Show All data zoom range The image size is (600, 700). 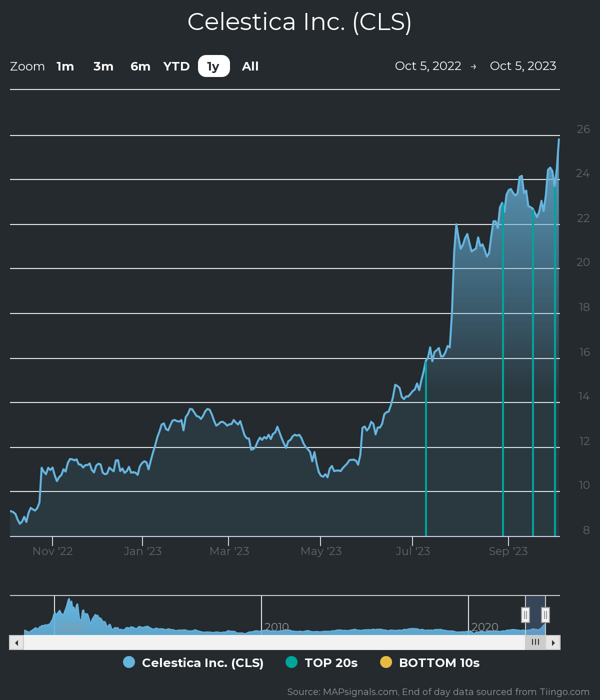pyautogui.click(x=250, y=66)
